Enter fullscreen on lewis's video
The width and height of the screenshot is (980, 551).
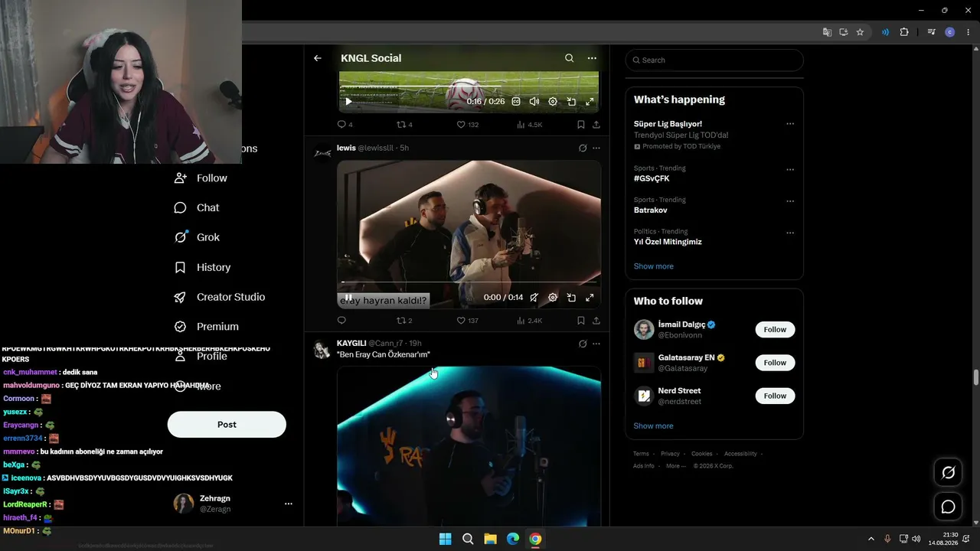pos(590,298)
